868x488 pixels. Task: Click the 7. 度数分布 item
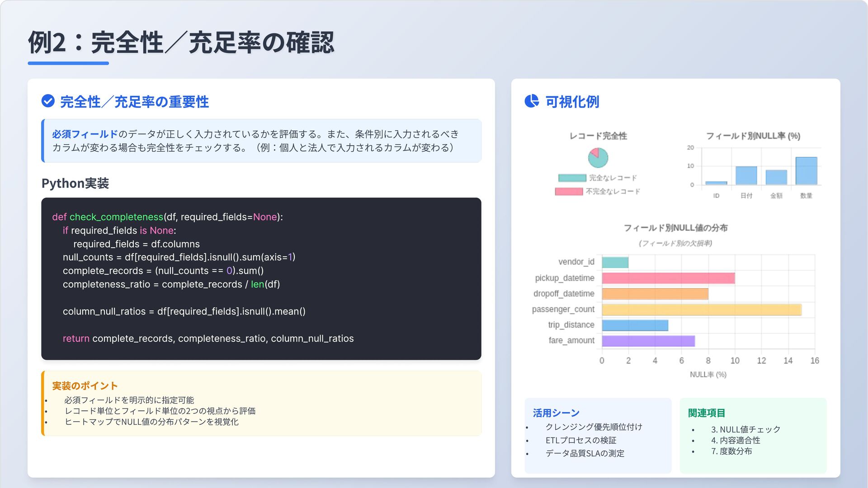click(731, 451)
